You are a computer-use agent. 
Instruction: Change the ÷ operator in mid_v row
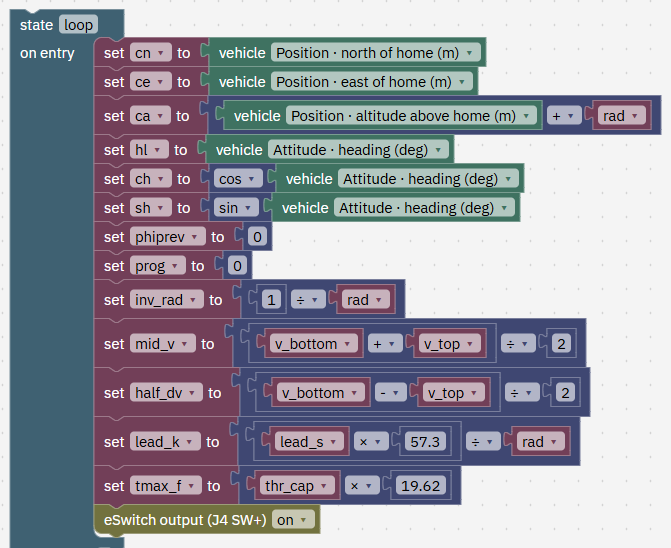pyautogui.click(x=518, y=344)
